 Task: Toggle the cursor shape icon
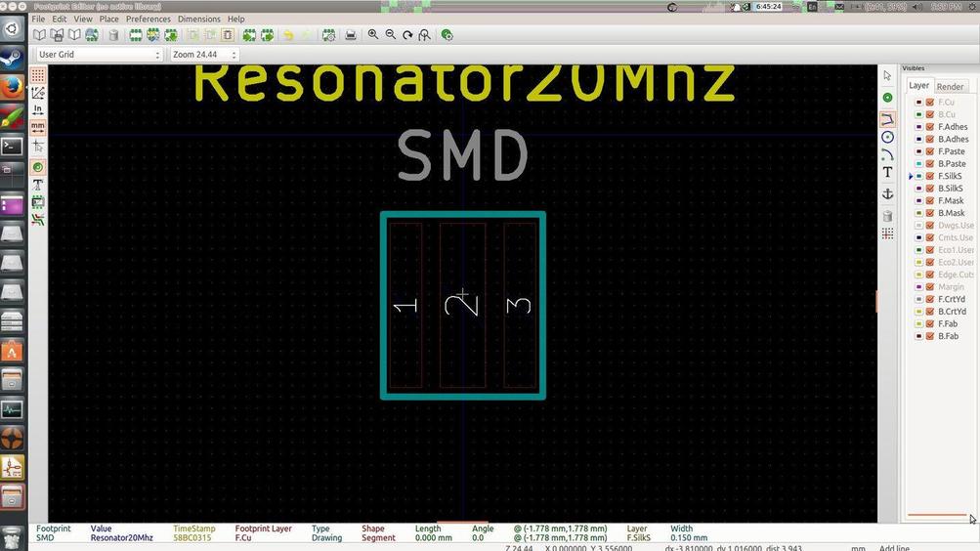tap(37, 147)
